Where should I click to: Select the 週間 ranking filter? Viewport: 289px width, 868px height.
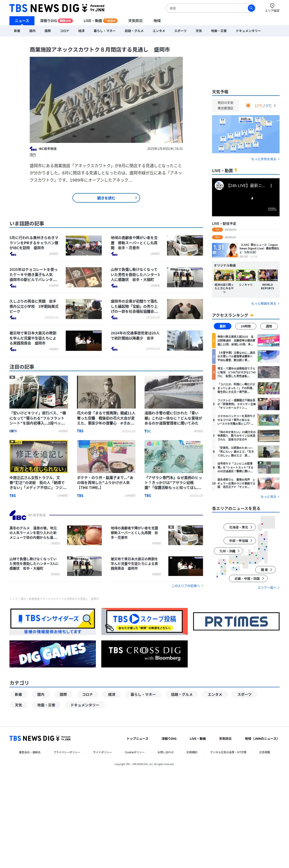click(269, 326)
